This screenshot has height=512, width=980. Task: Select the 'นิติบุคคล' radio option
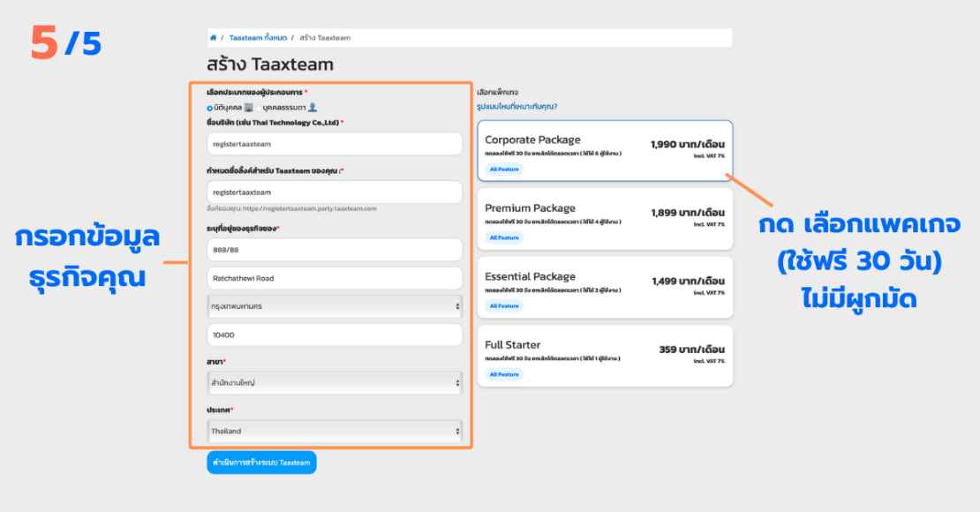coord(210,109)
